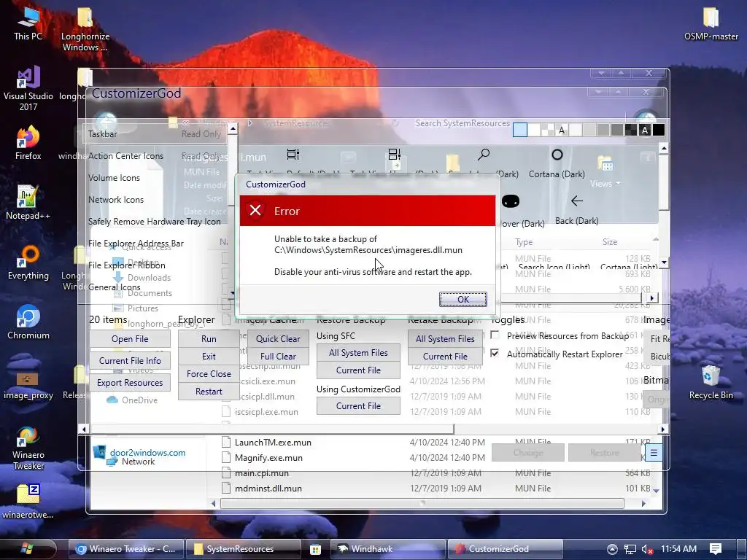Open the Recycle Bin
Image resolution: width=747 pixels, height=560 pixels.
point(711,382)
